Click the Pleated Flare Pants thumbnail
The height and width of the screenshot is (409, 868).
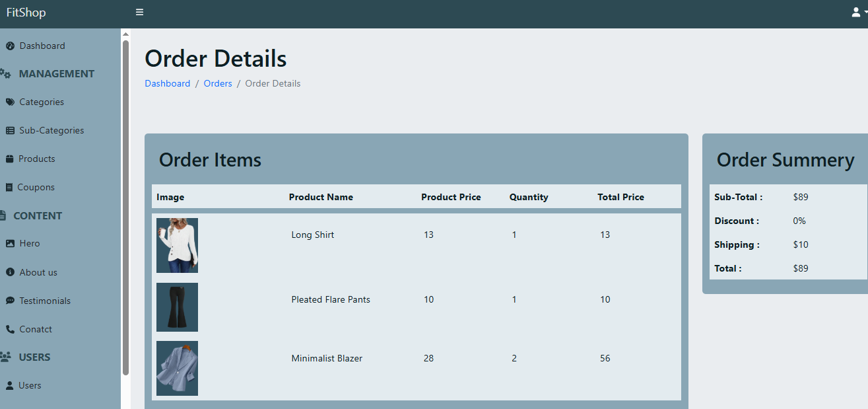(x=177, y=307)
